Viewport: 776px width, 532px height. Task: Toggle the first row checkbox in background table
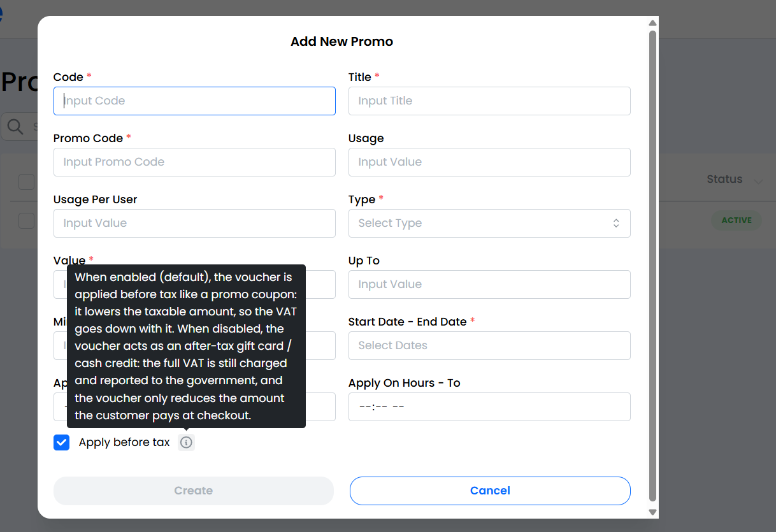point(26,220)
